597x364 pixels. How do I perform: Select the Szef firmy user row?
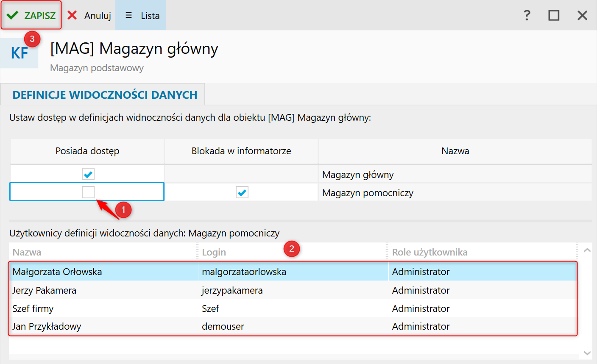click(293, 308)
